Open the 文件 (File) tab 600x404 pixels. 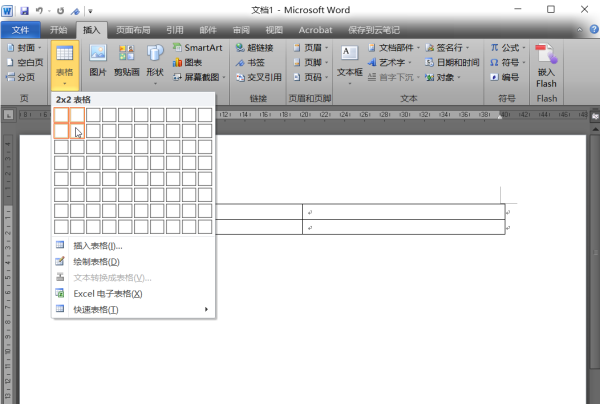(20, 30)
